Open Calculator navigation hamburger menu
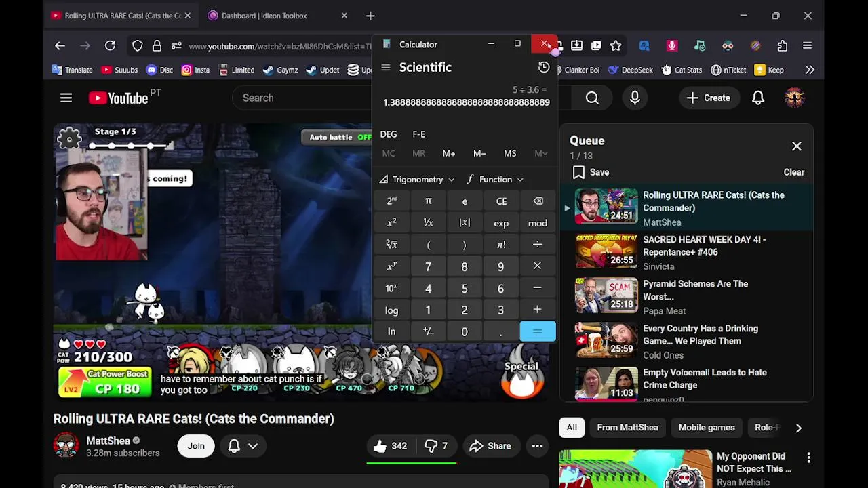The image size is (868, 488). click(386, 67)
